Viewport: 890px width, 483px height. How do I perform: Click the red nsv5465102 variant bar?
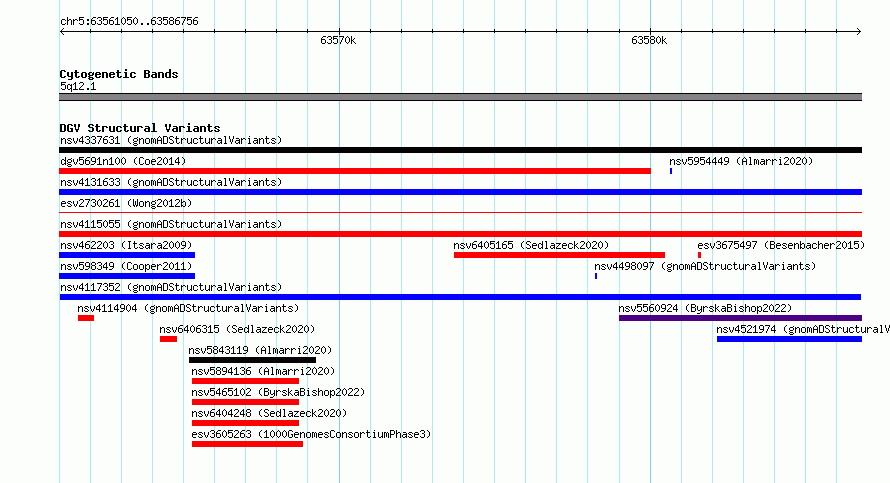245,402
